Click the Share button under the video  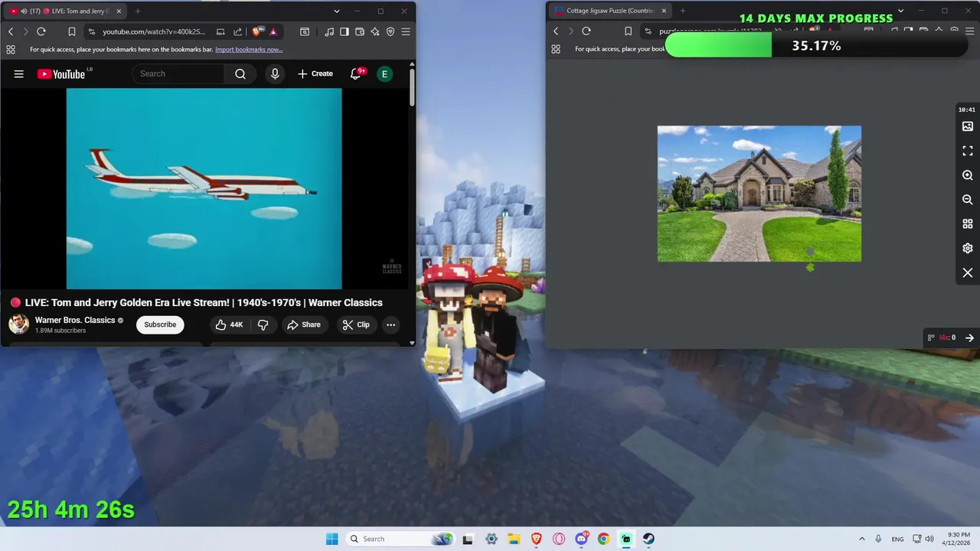tap(304, 324)
